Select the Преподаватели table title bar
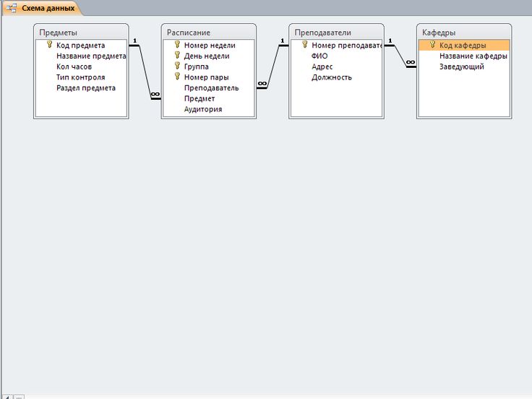Viewport: 532px width, 399px height. (x=336, y=33)
